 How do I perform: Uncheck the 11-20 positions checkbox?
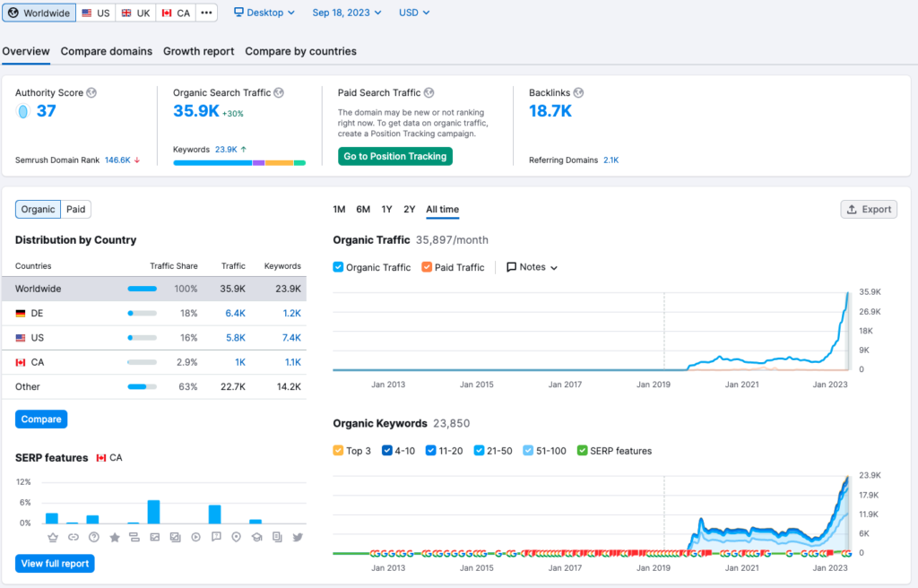430,450
